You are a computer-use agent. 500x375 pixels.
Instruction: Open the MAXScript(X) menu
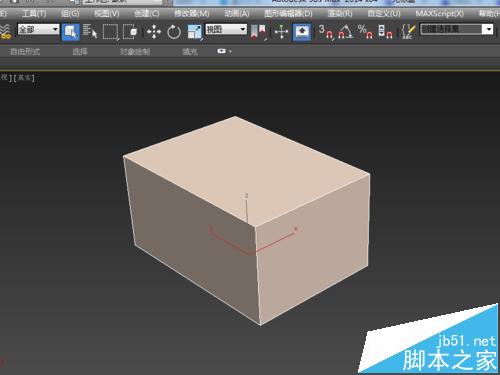pos(439,14)
